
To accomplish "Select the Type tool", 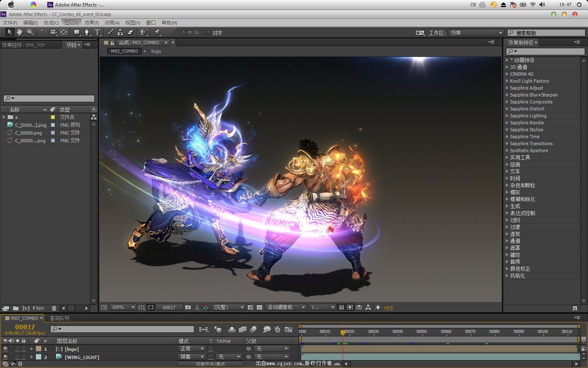I will [x=97, y=32].
